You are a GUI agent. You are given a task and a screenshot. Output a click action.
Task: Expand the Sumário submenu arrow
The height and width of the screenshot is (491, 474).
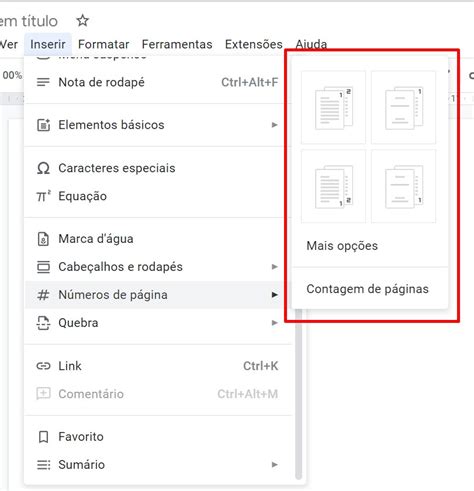pos(274,465)
